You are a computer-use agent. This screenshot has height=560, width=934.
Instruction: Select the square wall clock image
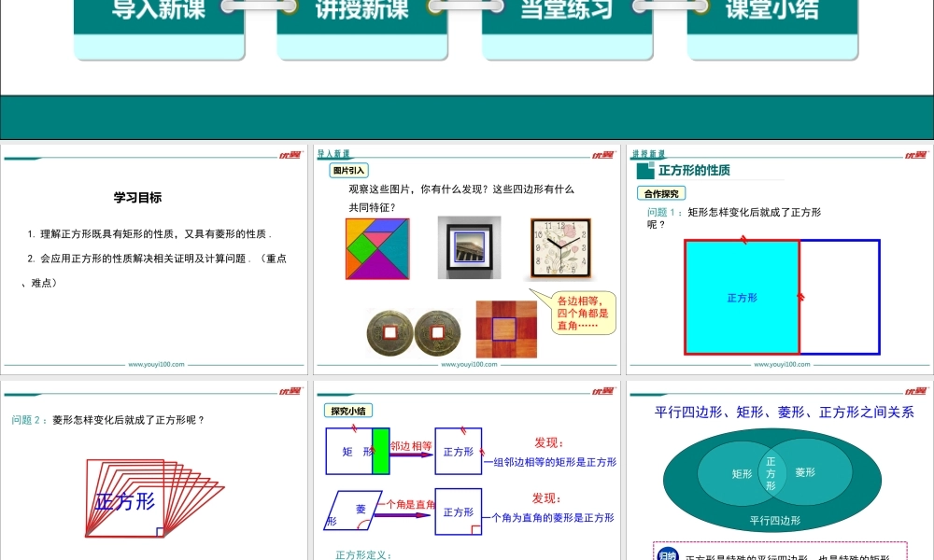(x=561, y=247)
